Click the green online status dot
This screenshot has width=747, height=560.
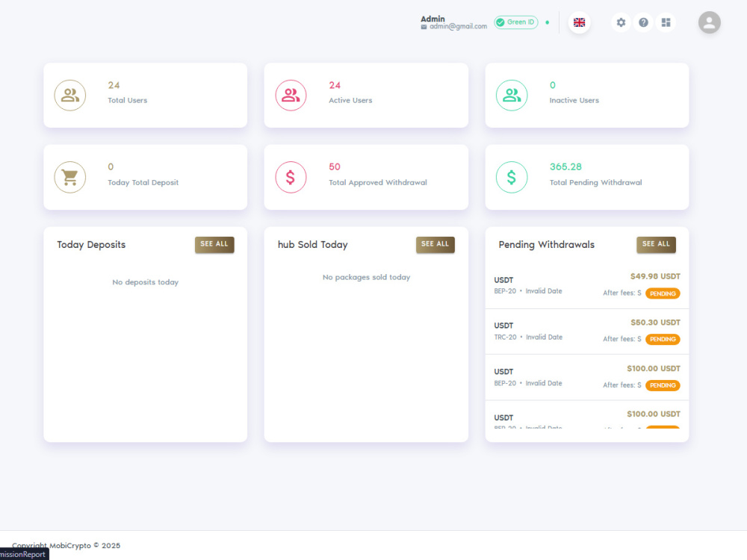(x=547, y=22)
